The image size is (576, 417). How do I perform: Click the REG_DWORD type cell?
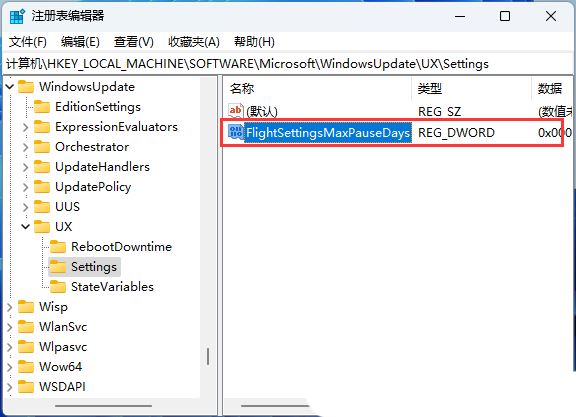click(456, 133)
